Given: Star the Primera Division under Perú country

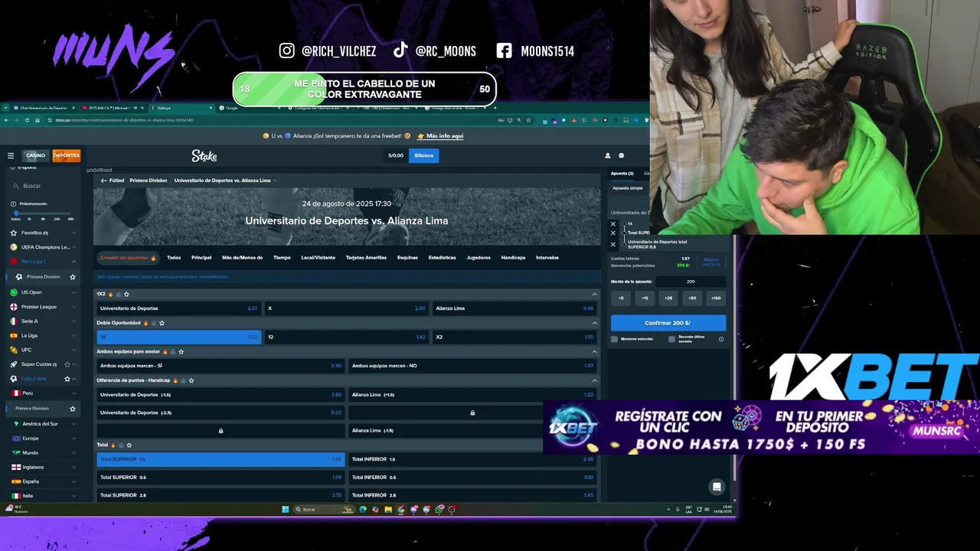Looking at the screenshot, I should (73, 409).
